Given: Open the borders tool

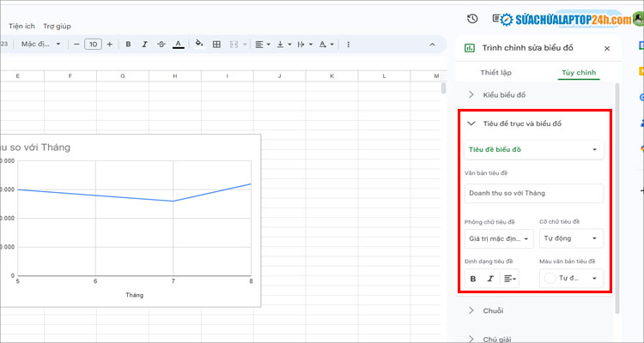Looking at the screenshot, I should [x=216, y=44].
